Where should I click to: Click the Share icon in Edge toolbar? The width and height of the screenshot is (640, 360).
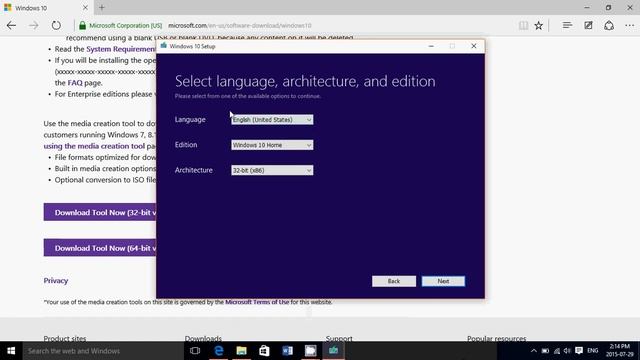tap(609, 25)
